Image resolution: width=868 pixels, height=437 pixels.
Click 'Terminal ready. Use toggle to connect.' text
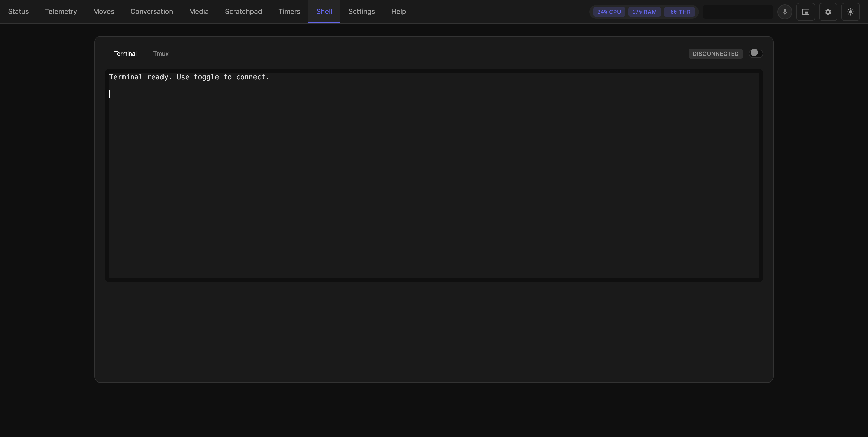click(x=189, y=77)
